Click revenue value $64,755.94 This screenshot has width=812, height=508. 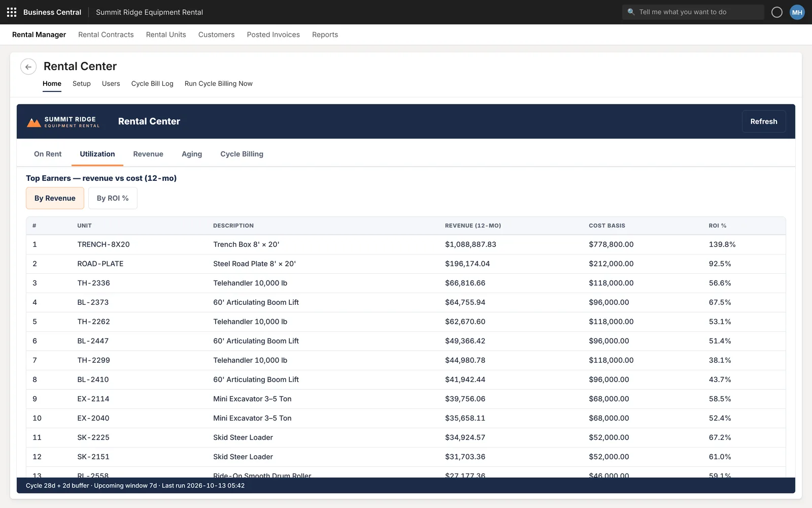(465, 302)
